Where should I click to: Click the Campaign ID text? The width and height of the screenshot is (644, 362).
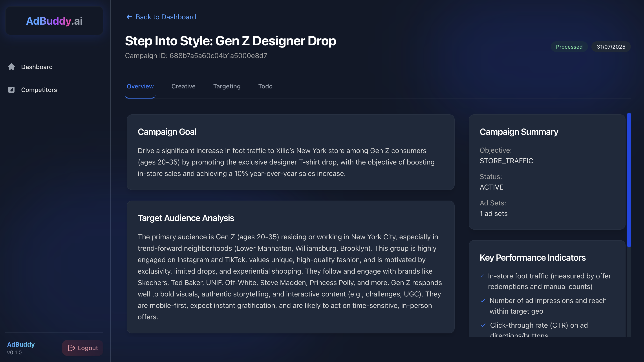point(196,55)
